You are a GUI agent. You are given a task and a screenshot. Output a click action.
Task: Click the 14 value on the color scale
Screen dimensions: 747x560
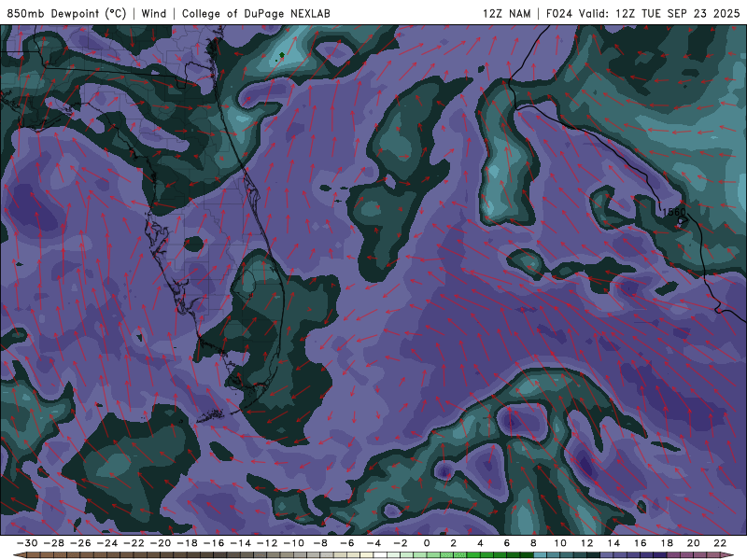pos(613,543)
